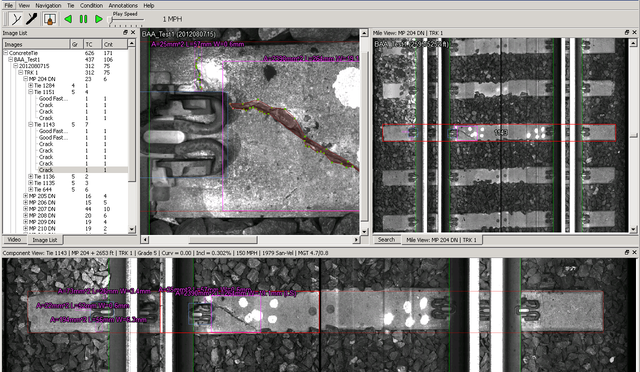Sort by the TC column header
This screenshot has width=640, height=372.
pos(92,44)
